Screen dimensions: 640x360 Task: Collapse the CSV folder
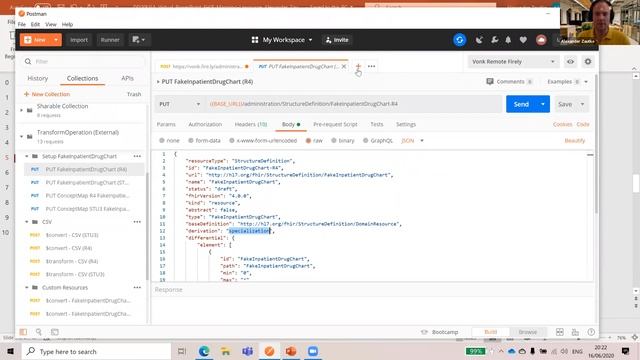[x=27, y=222]
